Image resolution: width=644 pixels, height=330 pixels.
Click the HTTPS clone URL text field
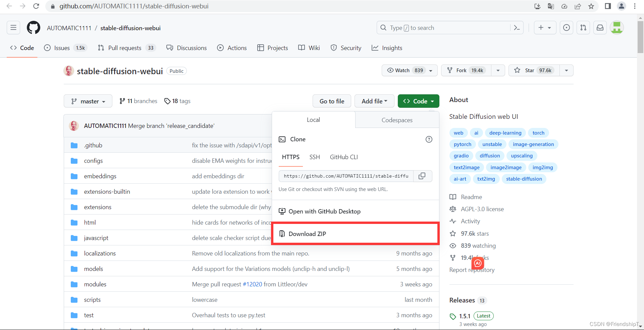point(346,176)
